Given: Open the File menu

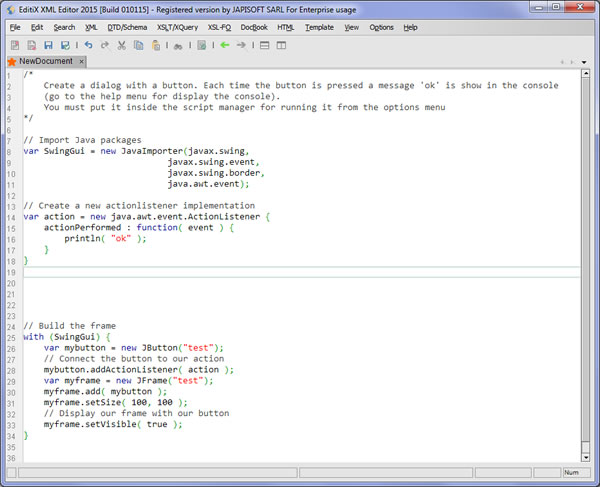Looking at the screenshot, I should coord(15,28).
